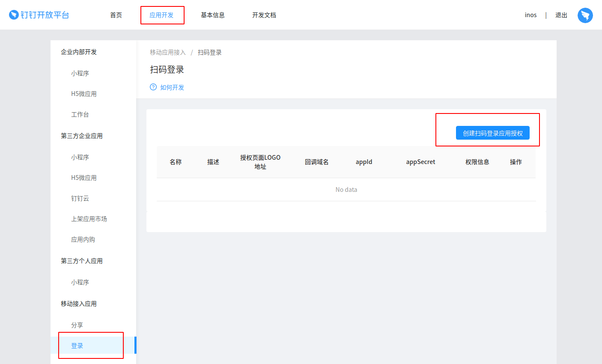The height and width of the screenshot is (364, 602).
Task: Select 小程序 under 企业内部开发
Action: pyautogui.click(x=80, y=73)
